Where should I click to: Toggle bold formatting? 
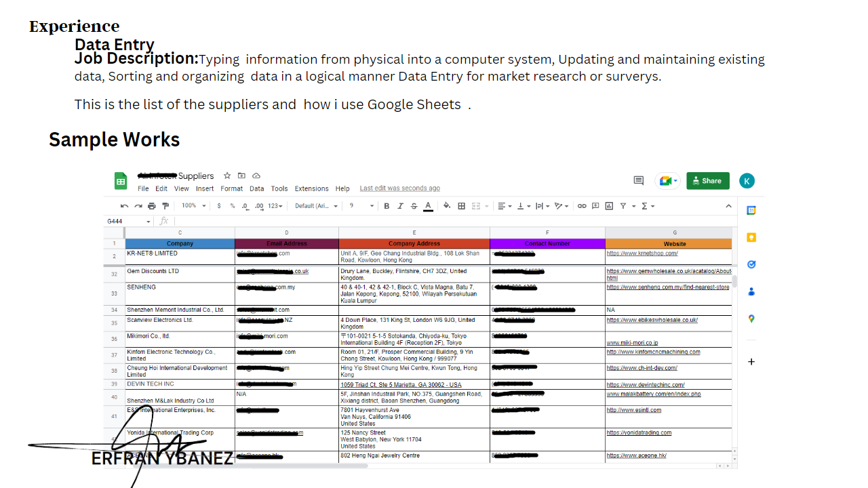[x=387, y=206]
